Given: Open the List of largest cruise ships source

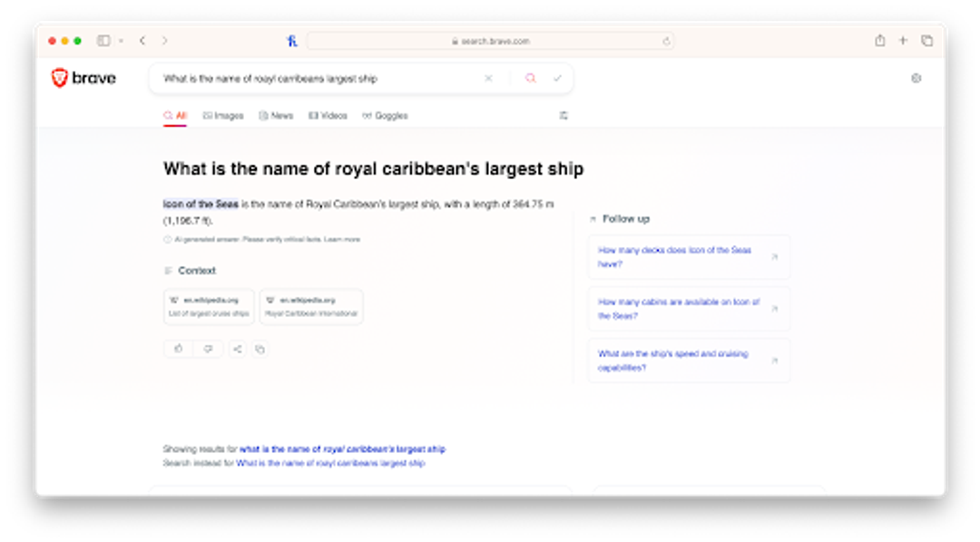Looking at the screenshot, I should [x=209, y=306].
